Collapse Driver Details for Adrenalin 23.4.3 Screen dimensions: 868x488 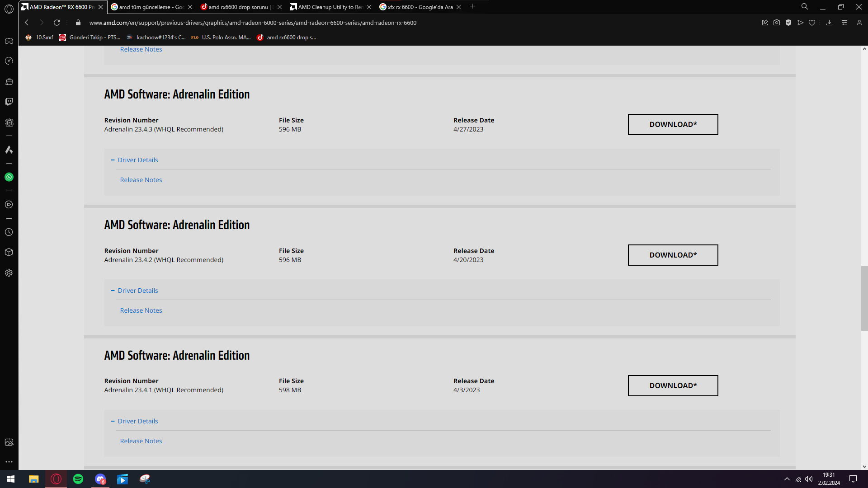tap(137, 160)
